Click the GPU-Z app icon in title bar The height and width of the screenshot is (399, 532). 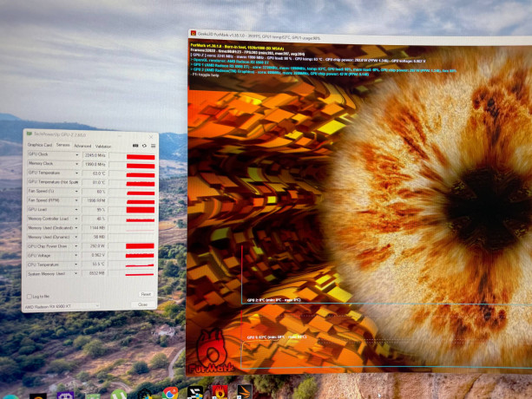[29, 134]
